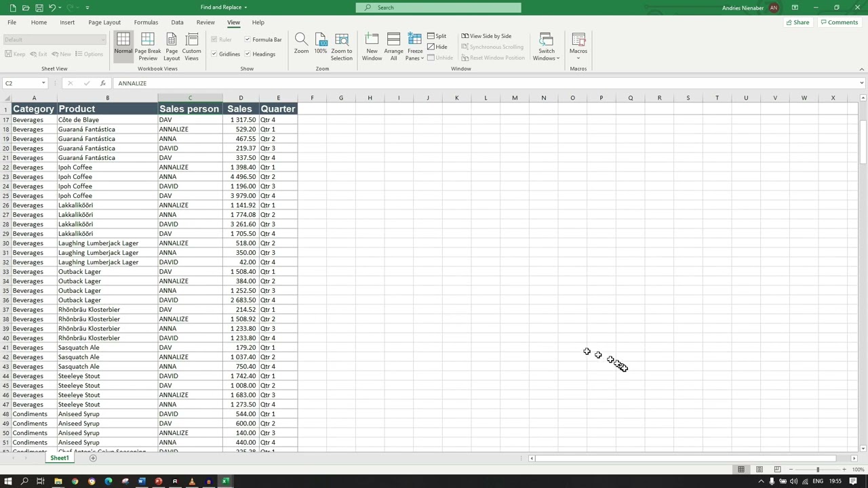Open the Find and Replace title dropdown
Image resolution: width=868 pixels, height=488 pixels.
[x=245, y=7]
